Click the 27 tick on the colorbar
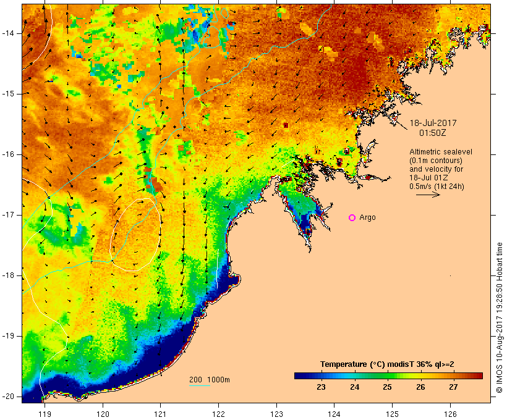This screenshot has width=507, height=420. tap(453, 387)
